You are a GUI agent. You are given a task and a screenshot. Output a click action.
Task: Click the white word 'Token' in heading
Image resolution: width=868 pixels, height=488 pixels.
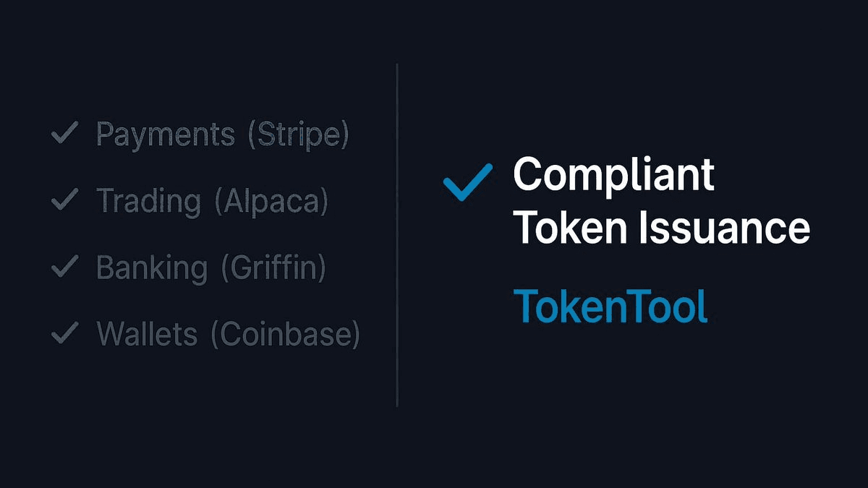pos(569,227)
